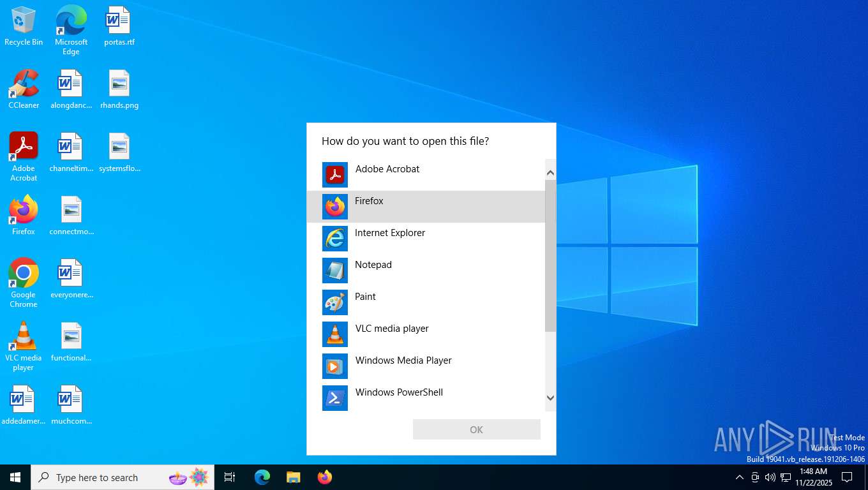Click the 'Windows Media Player' list text
Screen dimensions: 868x490
[x=403, y=360]
